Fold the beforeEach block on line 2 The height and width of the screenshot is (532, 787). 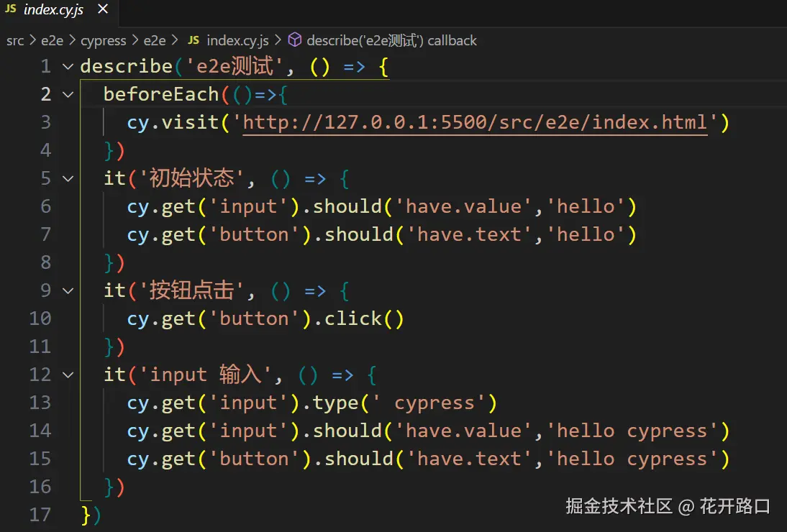click(68, 95)
